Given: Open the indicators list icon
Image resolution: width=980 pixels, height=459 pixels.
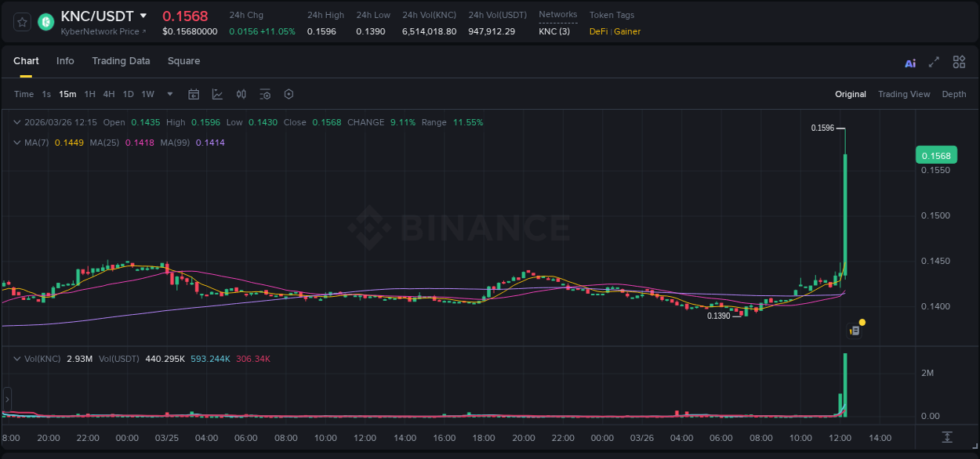Looking at the screenshot, I should pyautogui.click(x=265, y=94).
